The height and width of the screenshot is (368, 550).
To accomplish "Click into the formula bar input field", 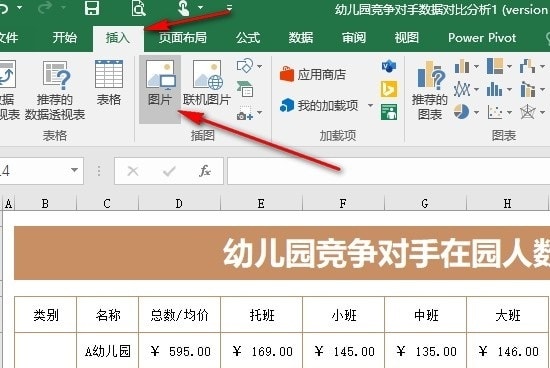I will [x=388, y=171].
